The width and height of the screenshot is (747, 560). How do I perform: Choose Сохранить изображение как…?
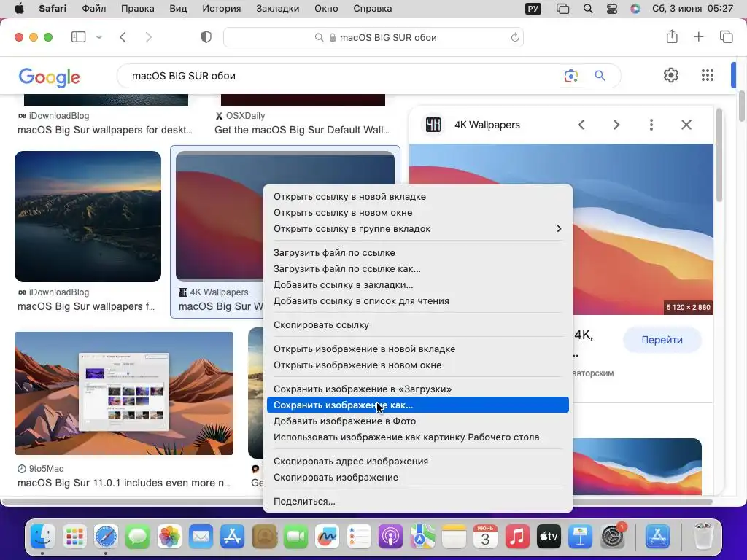(x=417, y=405)
